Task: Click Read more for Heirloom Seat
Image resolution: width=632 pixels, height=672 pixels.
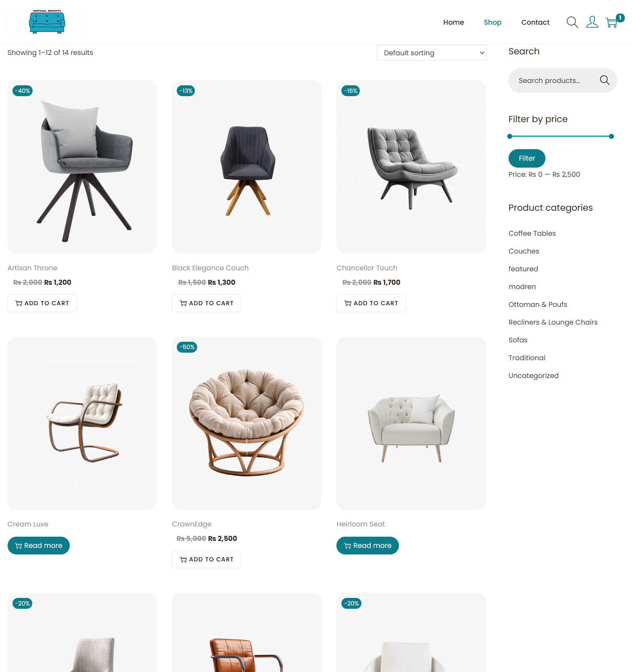Action: point(367,546)
